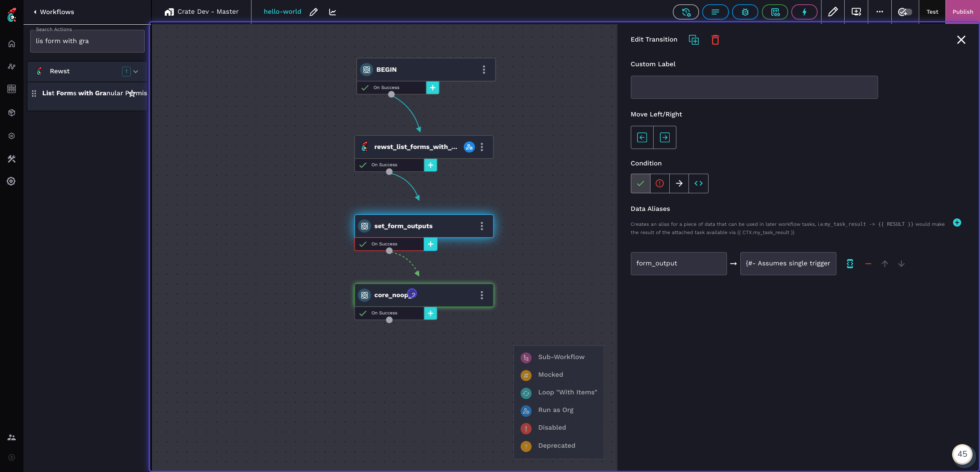980x472 pixels.
Task: Open workflow analytics chart icon
Action: coord(332,12)
